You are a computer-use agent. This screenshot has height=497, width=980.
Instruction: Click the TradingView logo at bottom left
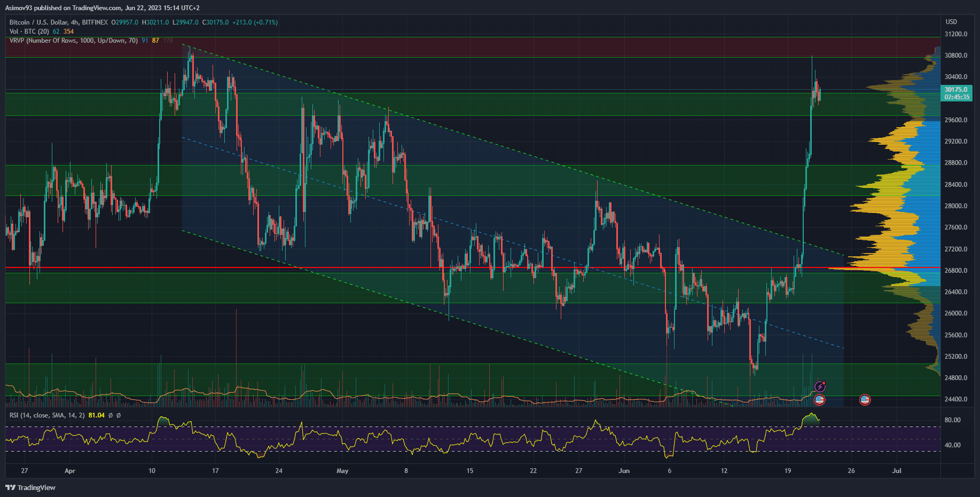(30, 487)
